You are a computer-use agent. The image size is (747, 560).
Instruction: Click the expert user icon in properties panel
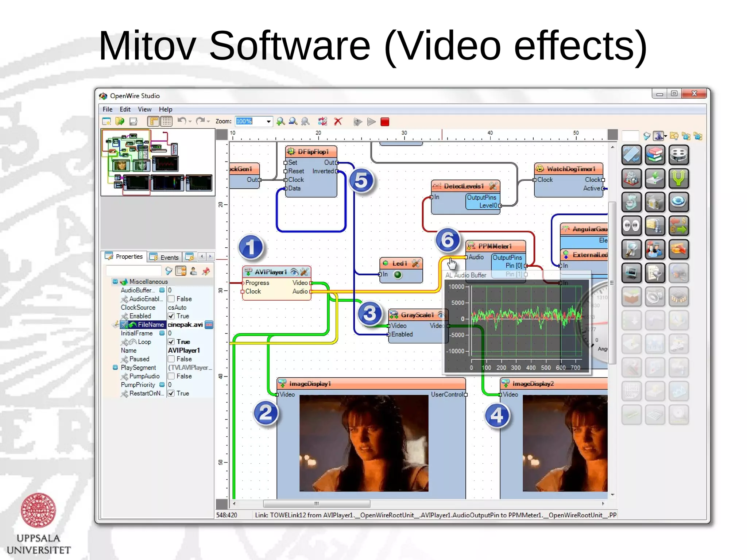(x=194, y=271)
